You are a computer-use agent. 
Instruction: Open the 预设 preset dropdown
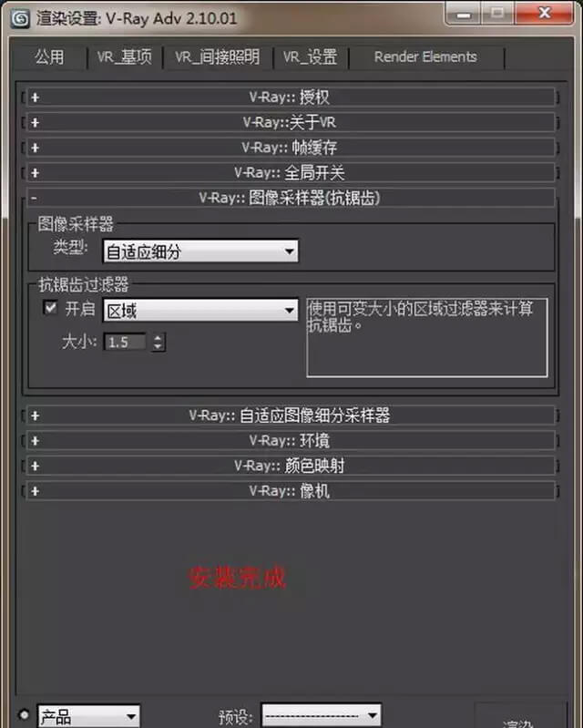[x=322, y=715]
